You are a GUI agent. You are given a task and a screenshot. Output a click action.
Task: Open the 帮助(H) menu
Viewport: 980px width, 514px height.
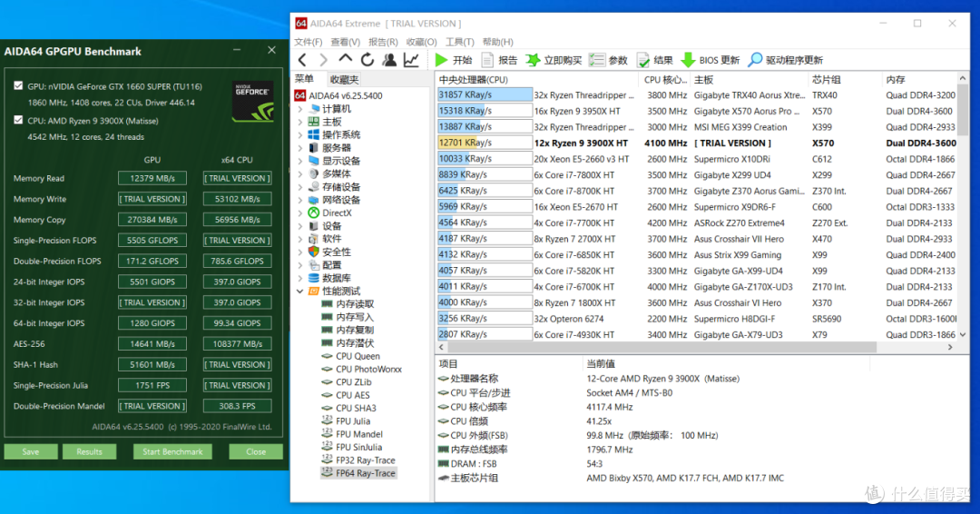pos(498,42)
